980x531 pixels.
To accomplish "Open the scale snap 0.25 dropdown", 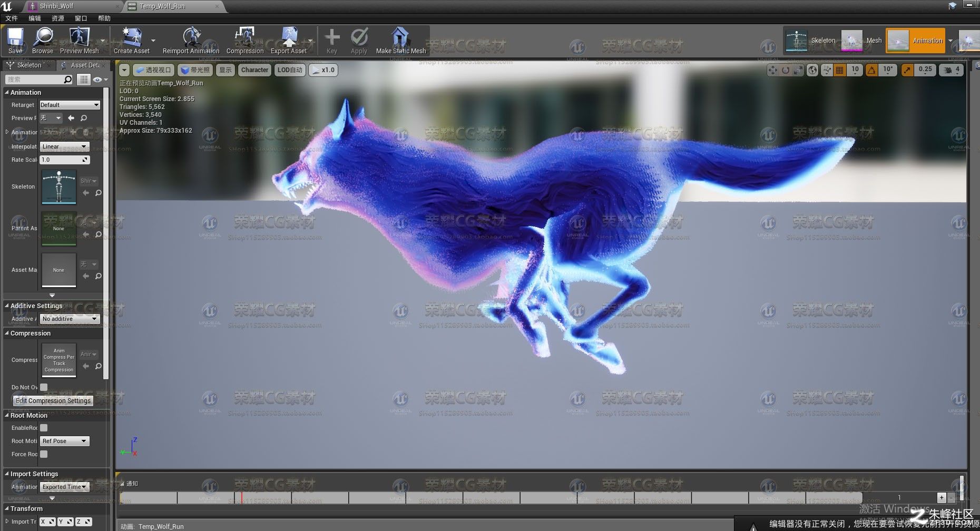I will (x=925, y=70).
